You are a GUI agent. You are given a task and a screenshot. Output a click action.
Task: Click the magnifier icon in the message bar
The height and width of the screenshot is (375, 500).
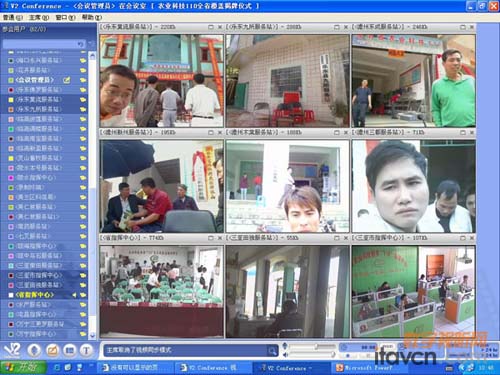(272, 350)
